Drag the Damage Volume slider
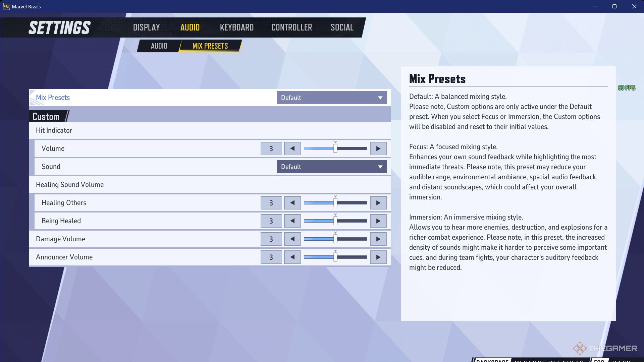 click(336, 239)
